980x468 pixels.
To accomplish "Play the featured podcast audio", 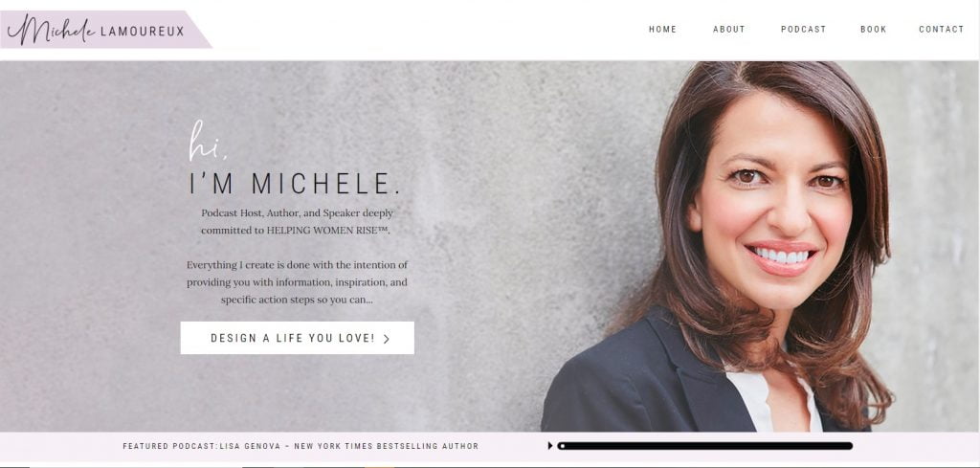I will point(550,446).
